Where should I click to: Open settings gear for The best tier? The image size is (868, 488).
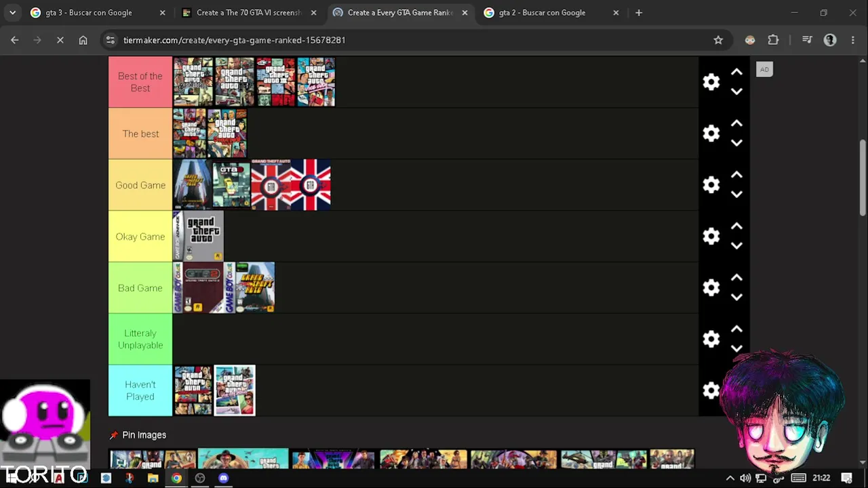(711, 134)
